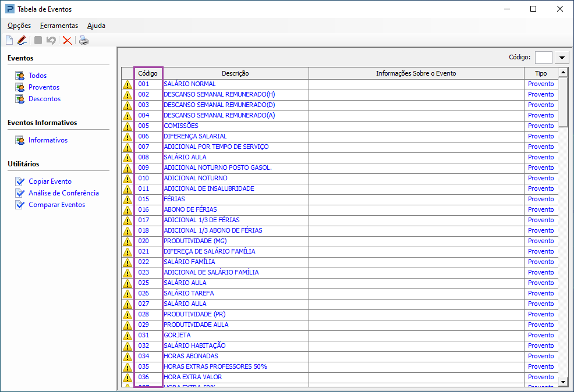574x392 pixels.
Task: Click warning icon on GORJETA row
Action: [x=127, y=336]
